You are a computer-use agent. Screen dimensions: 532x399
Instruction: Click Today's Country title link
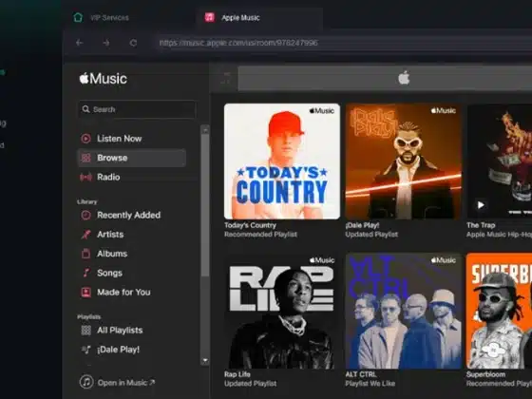[x=251, y=225]
